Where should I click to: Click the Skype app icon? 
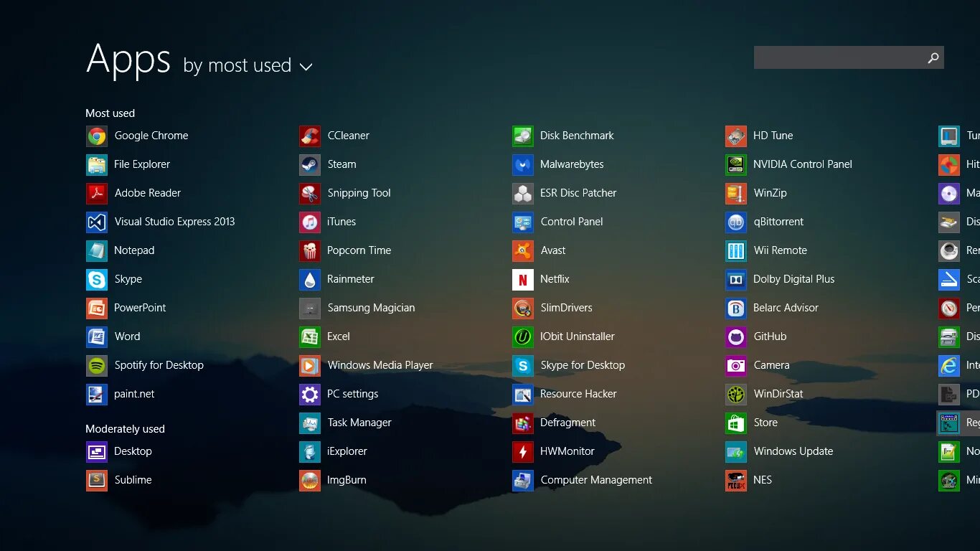(x=97, y=279)
